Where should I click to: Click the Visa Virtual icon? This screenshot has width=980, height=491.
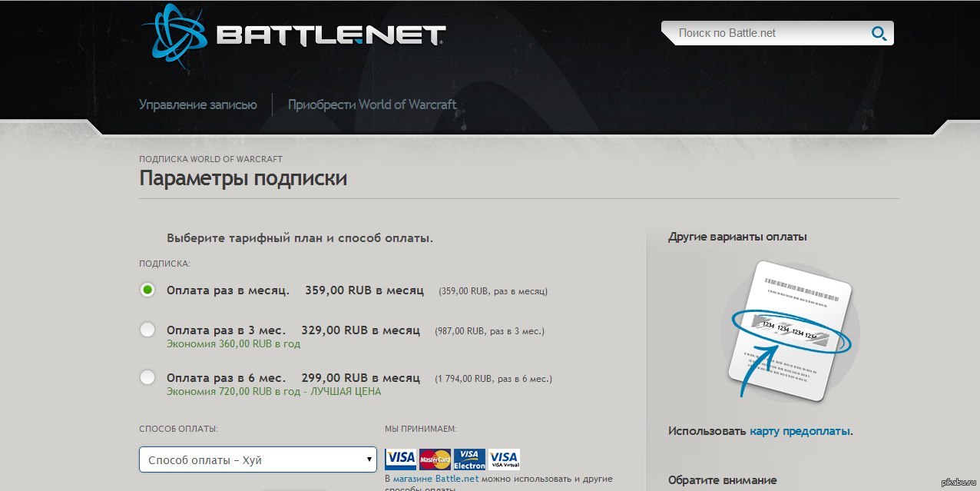(504, 459)
